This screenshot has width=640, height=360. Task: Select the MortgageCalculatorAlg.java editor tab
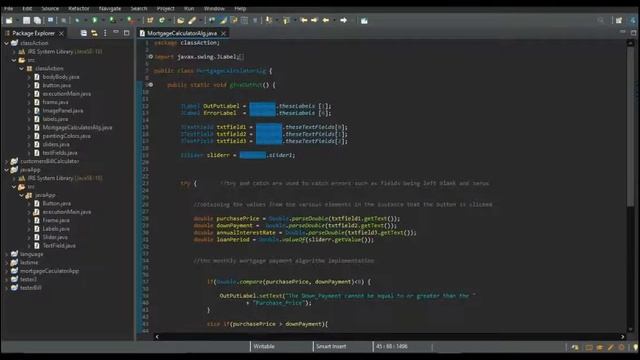coord(182,33)
